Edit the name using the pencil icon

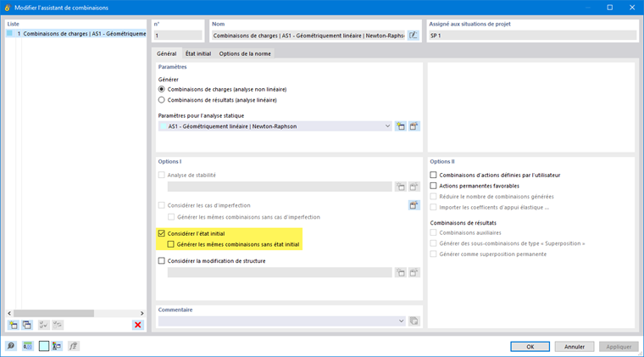(x=414, y=36)
